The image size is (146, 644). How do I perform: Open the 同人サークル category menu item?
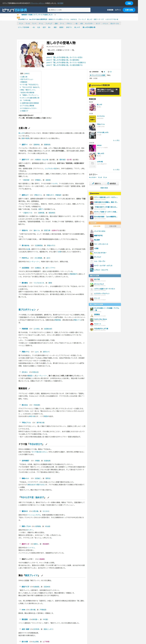115,24
